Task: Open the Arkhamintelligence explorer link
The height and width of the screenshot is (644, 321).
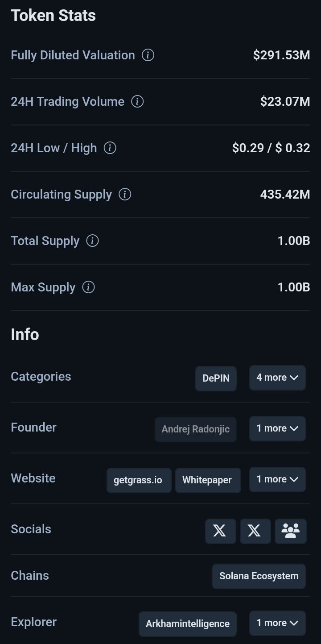Action: point(187,624)
